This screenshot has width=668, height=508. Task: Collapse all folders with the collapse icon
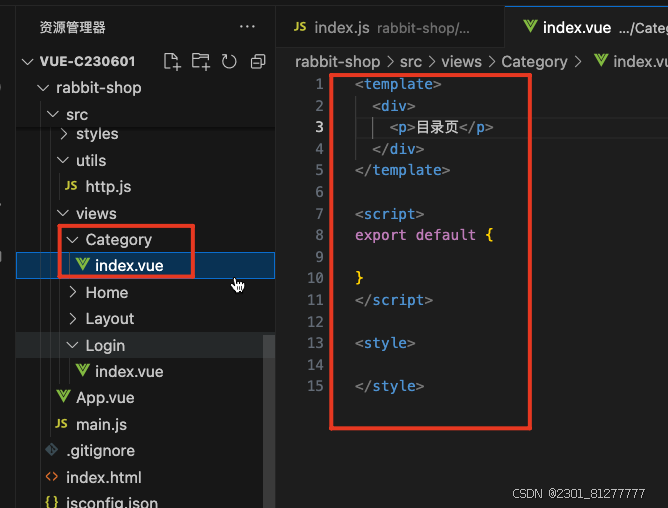pos(258,62)
